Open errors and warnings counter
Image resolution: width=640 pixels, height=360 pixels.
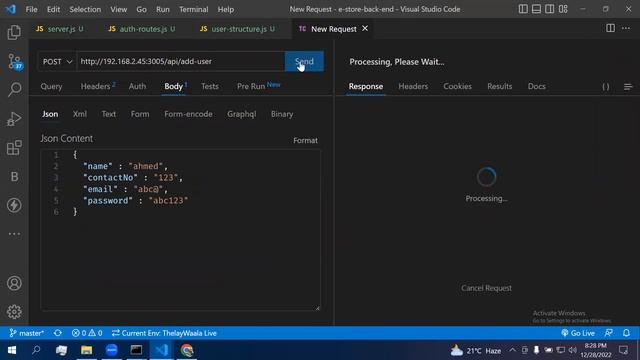[87, 333]
